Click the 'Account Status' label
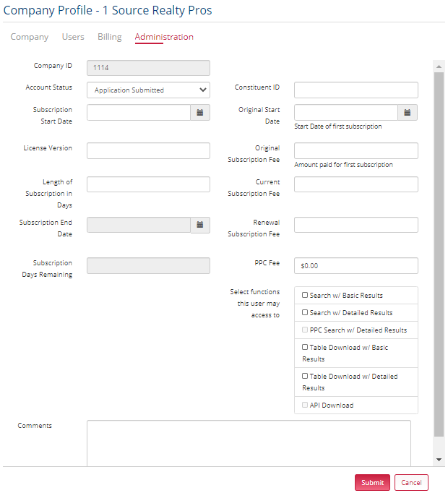 [48, 87]
